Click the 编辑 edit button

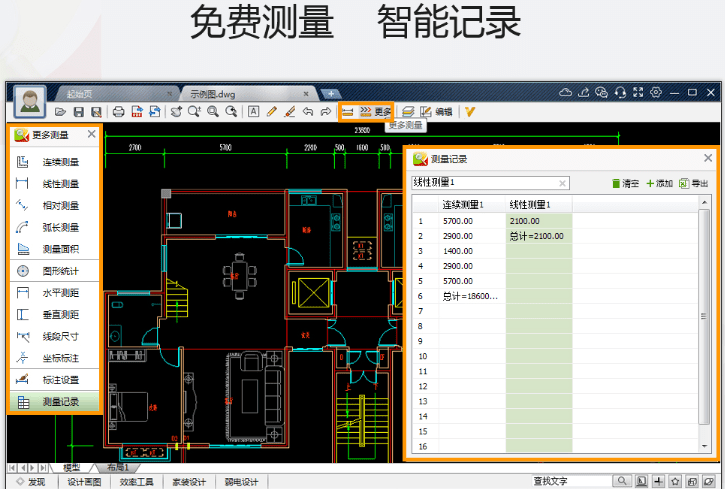(x=436, y=112)
